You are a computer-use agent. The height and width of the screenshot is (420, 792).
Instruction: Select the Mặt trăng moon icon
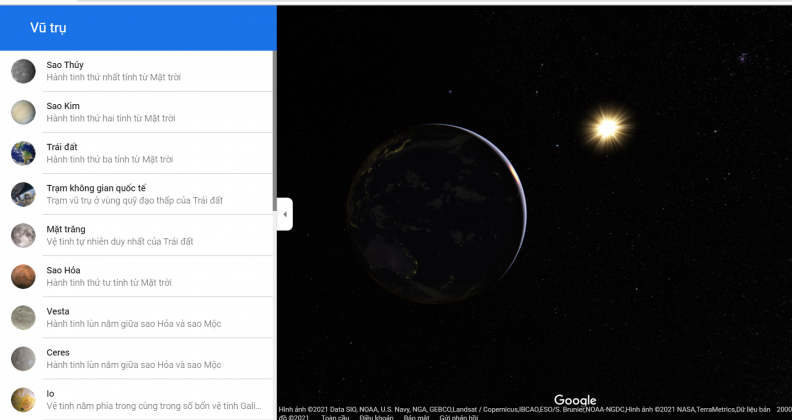click(23, 235)
